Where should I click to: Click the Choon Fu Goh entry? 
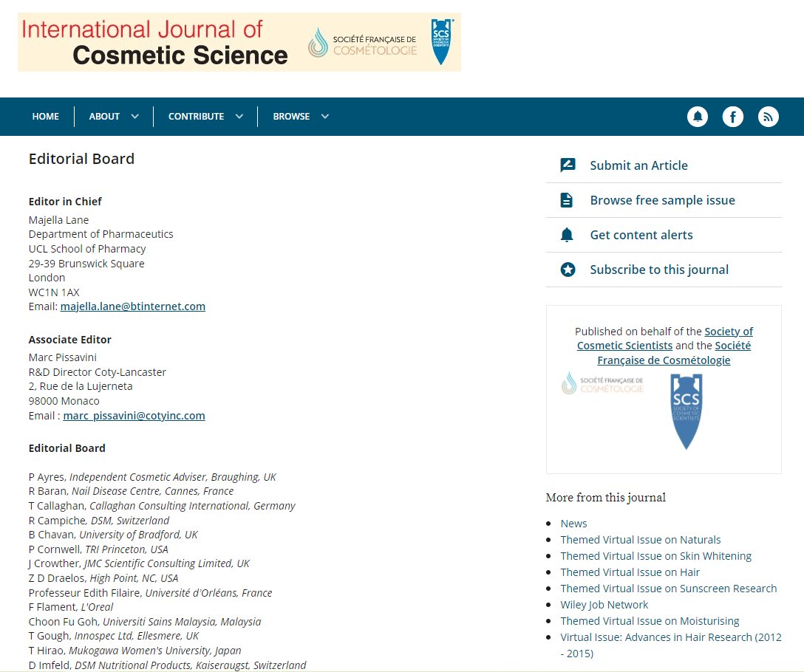point(145,622)
